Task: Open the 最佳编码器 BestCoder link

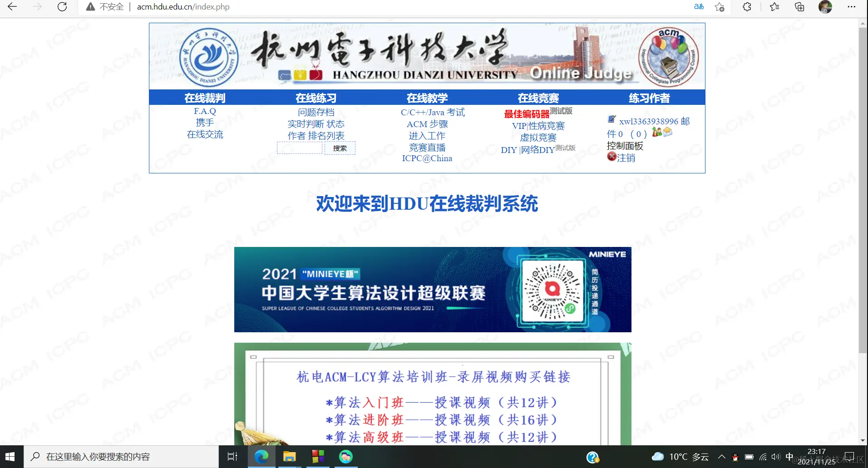Action: (527, 114)
